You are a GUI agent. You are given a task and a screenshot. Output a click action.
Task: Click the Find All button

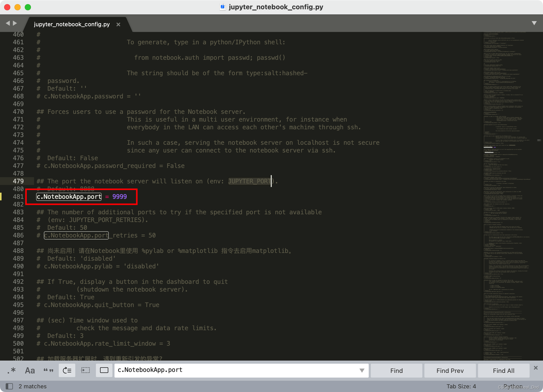click(x=504, y=371)
